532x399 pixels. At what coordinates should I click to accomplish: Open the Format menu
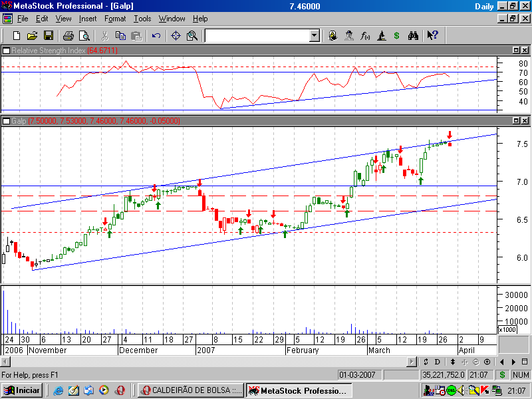click(x=115, y=19)
